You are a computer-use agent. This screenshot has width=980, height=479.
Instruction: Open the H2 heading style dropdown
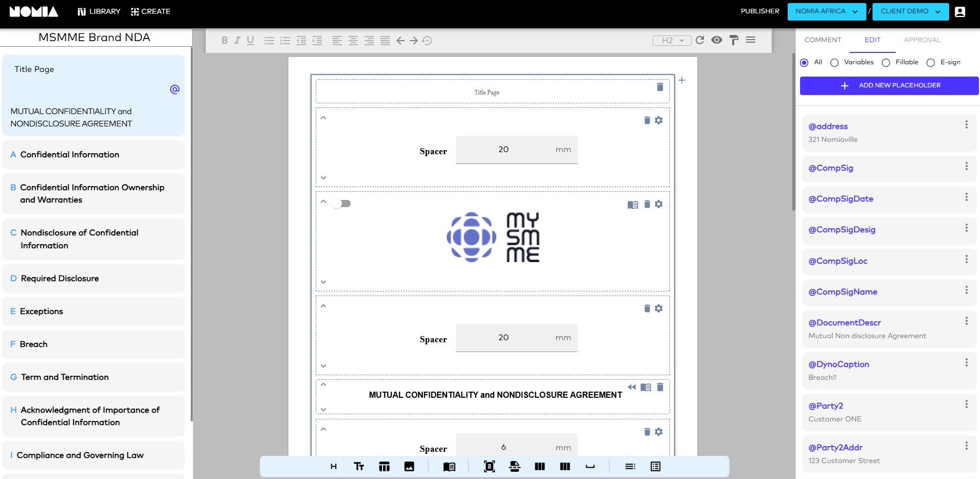point(672,41)
